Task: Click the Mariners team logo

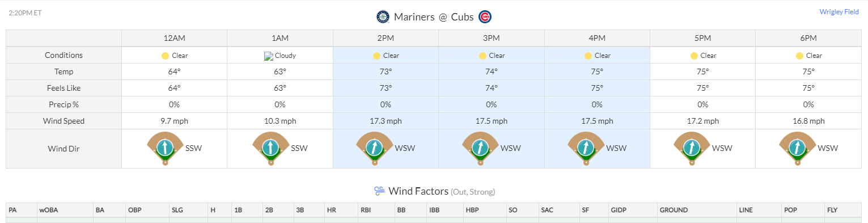Action: point(383,17)
